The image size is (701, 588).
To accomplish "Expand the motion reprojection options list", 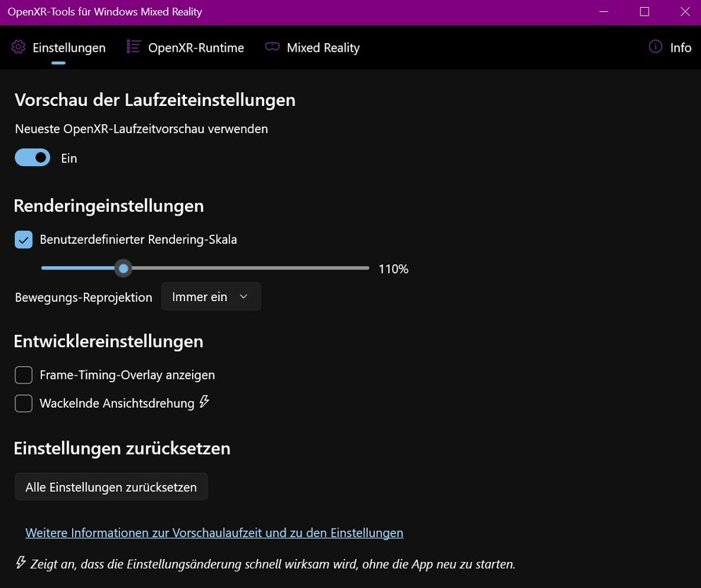I will tap(210, 296).
